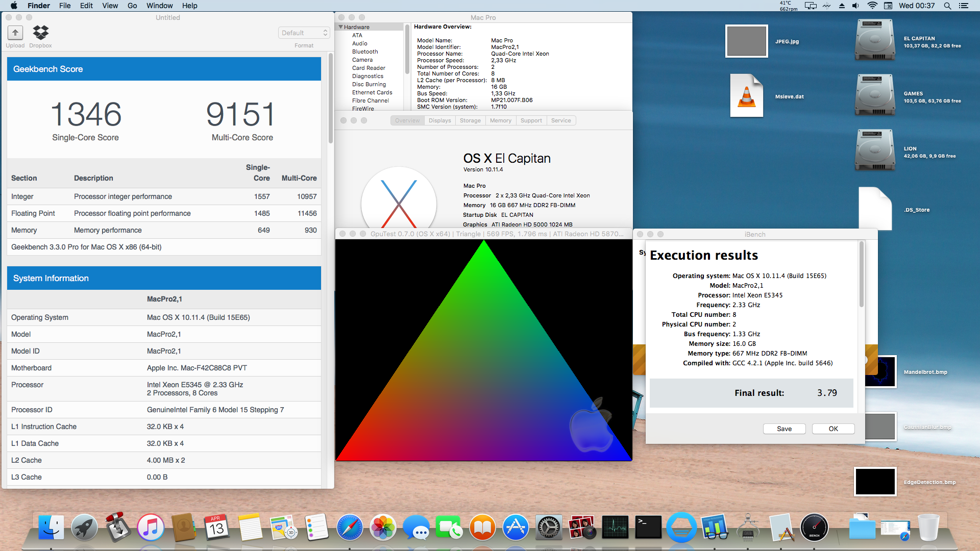Switch to the Displays tab

[x=440, y=120]
